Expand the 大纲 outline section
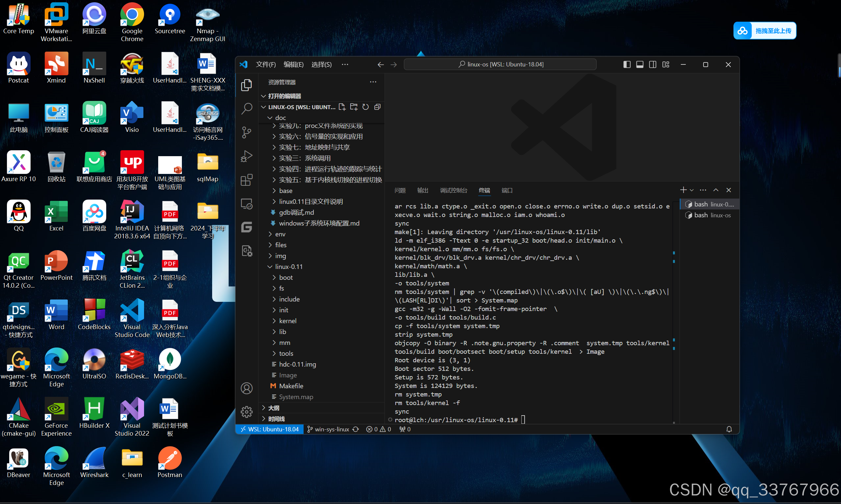The image size is (841, 504). 274,408
